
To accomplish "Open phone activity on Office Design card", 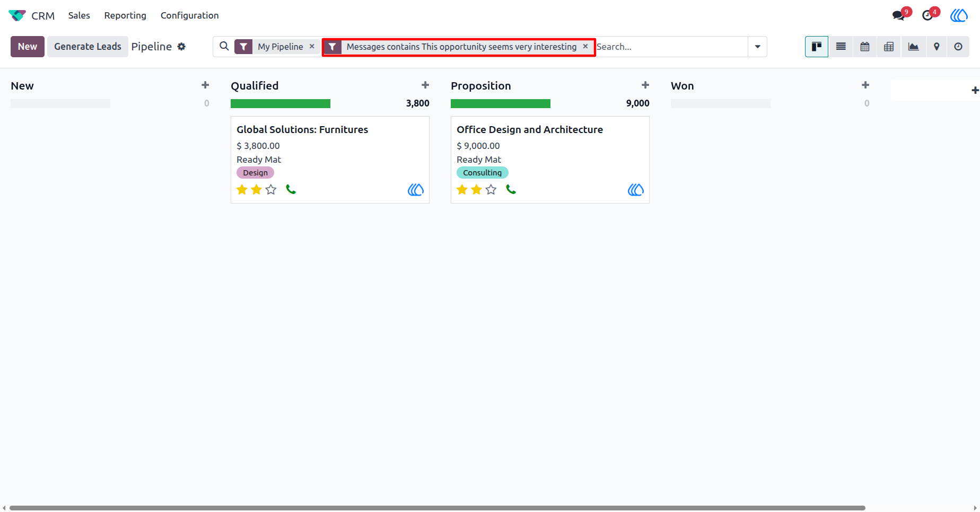I will coord(511,189).
